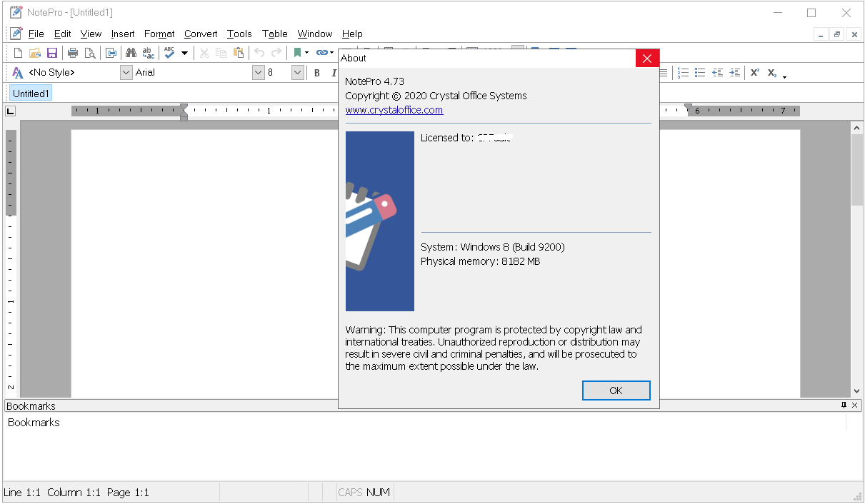The image size is (865, 504).
Task: Open Replace using the ab-ac icon
Action: 149,53
